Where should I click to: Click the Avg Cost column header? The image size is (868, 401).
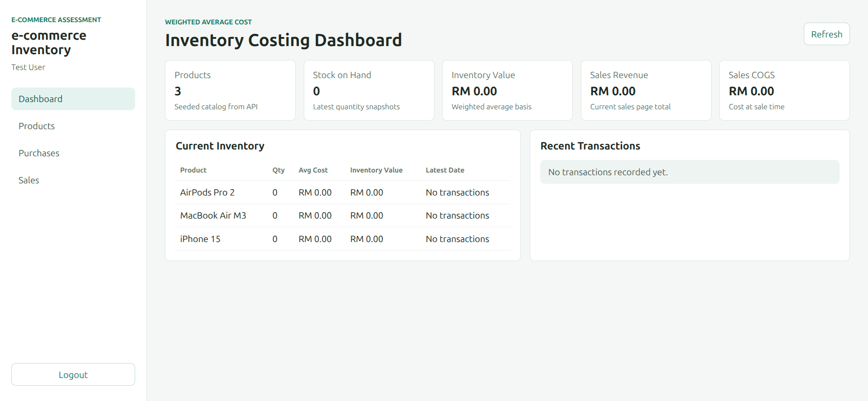pyautogui.click(x=313, y=170)
